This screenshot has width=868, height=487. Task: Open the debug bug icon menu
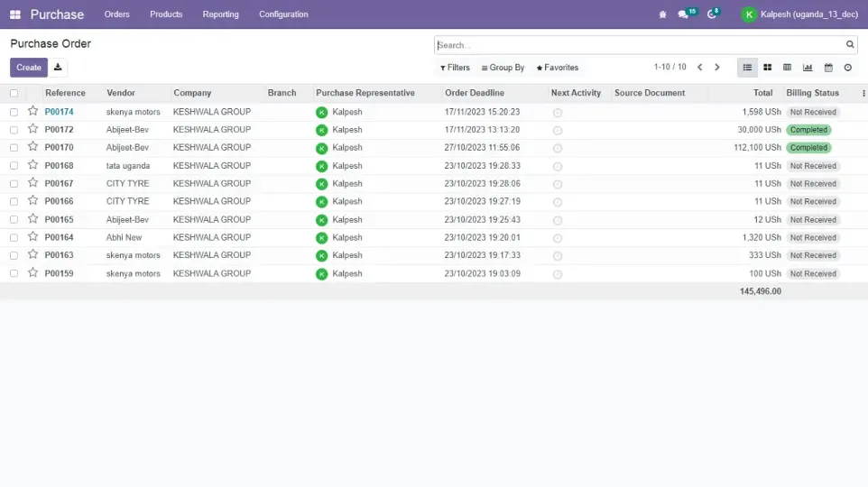coord(663,14)
